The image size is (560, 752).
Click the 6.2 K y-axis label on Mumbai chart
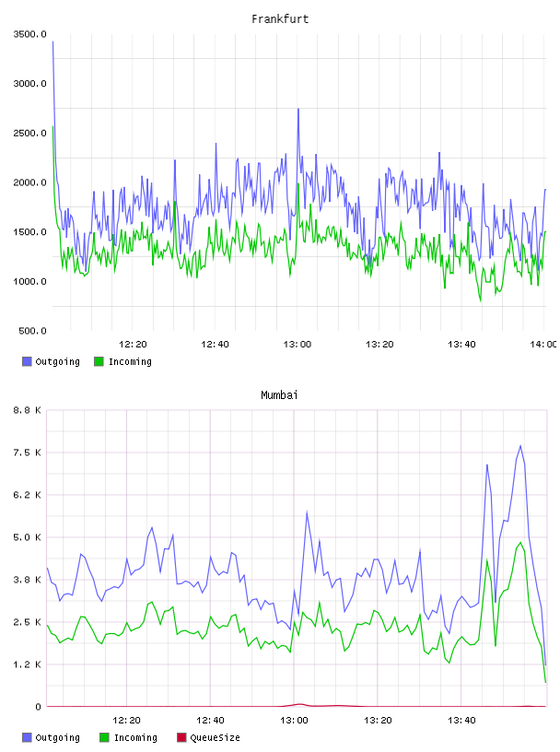point(28,495)
